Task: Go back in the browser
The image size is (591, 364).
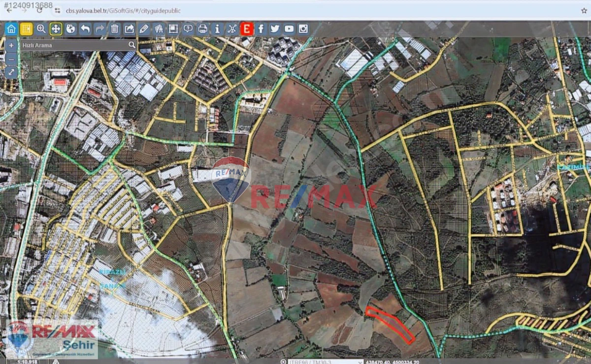Action: [x=9, y=10]
